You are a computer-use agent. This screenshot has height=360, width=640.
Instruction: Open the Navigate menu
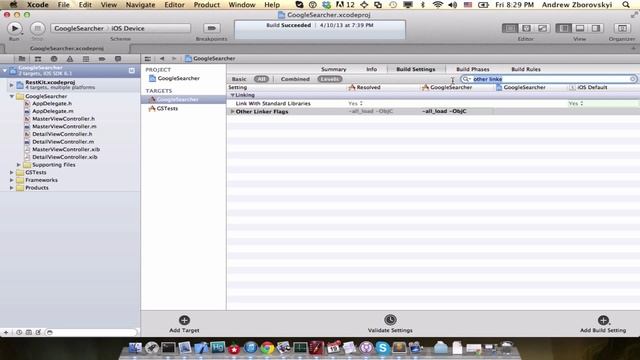pyautogui.click(x=140, y=5)
